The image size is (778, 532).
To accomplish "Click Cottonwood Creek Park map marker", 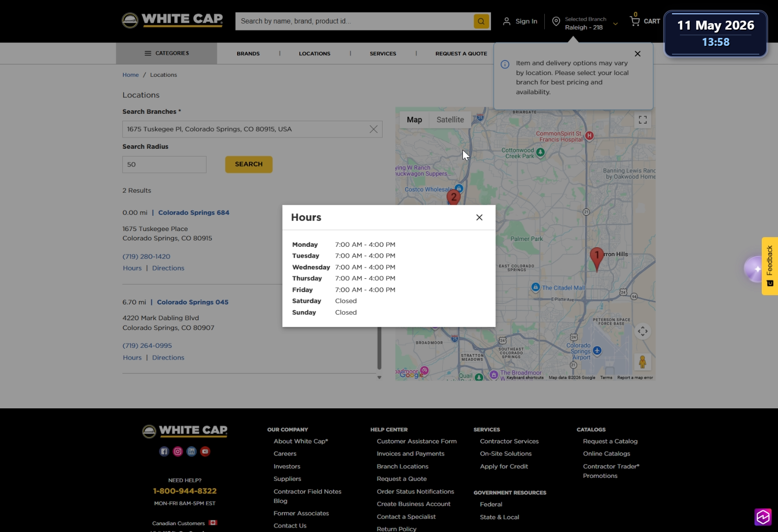I will click(540, 153).
